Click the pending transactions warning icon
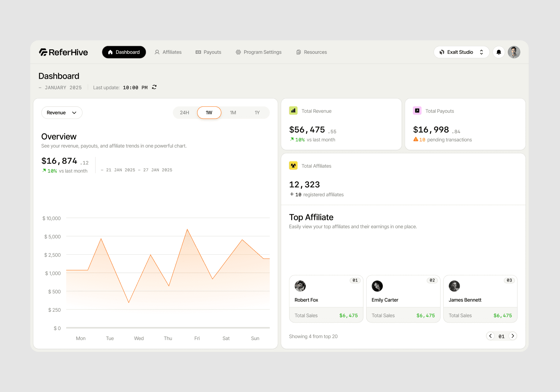The image size is (560, 392). (x=416, y=139)
